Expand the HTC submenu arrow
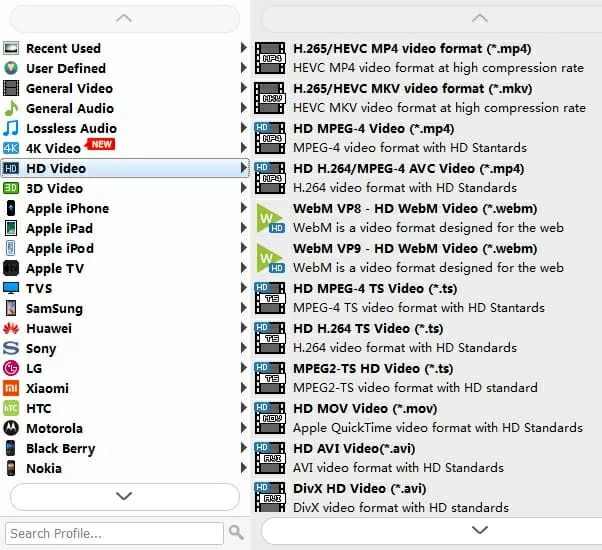The height and width of the screenshot is (550, 602). click(x=243, y=408)
